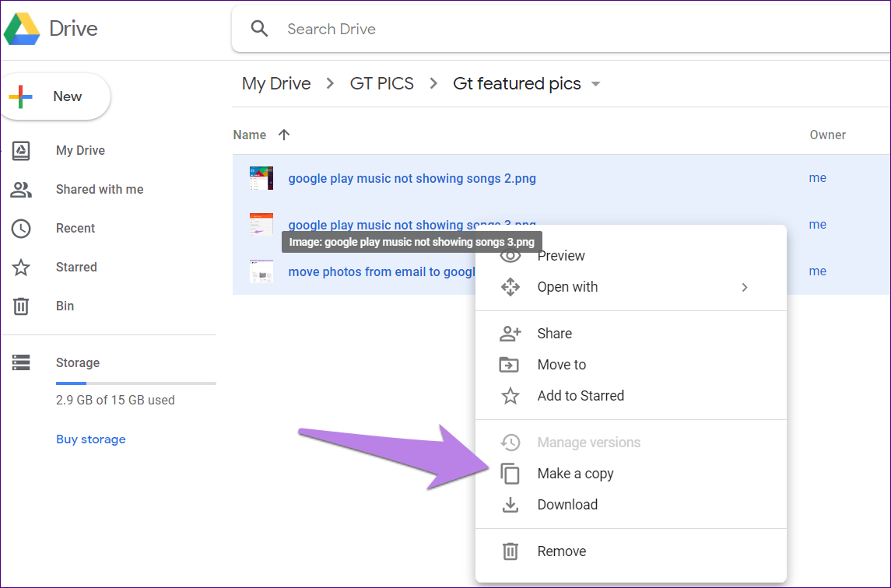Open GT PICS from the breadcrumb

click(x=381, y=83)
